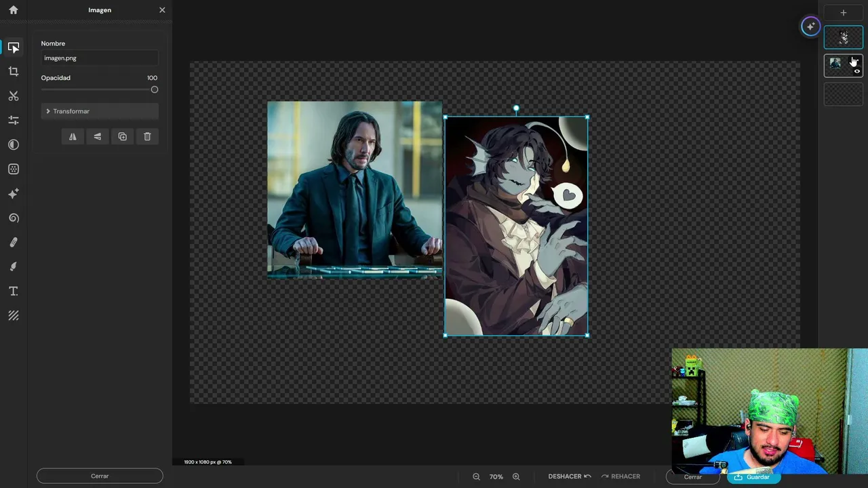Select the scissors Cutout tool
Image resolution: width=868 pixels, height=488 pixels.
[x=14, y=96]
